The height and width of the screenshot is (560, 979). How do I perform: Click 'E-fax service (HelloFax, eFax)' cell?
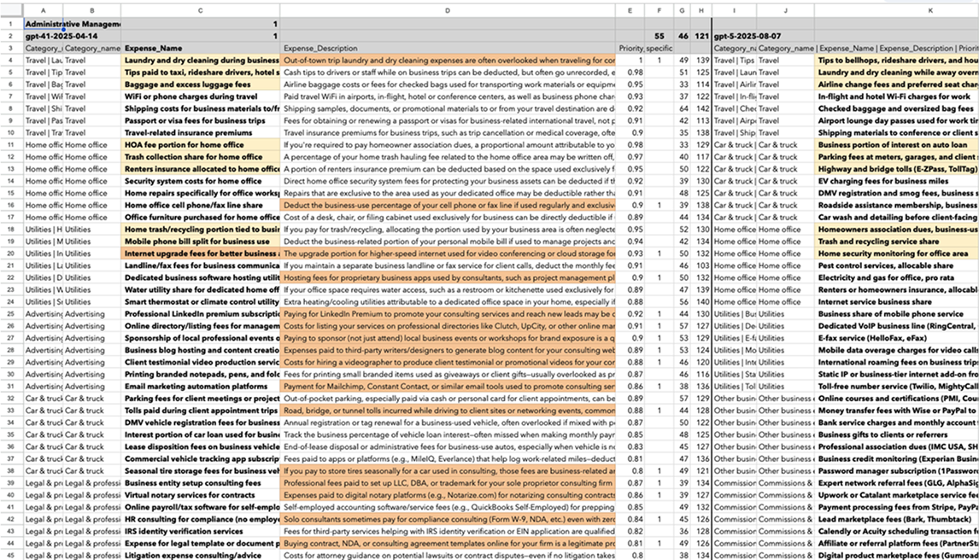point(897,338)
